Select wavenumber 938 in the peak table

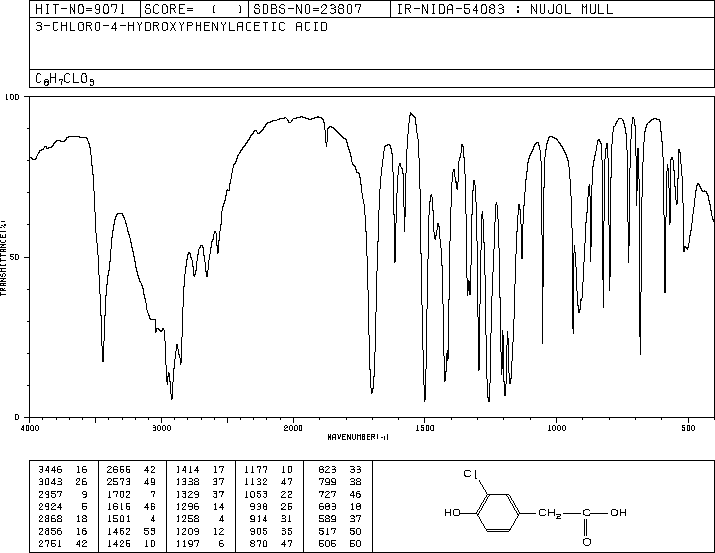click(x=259, y=506)
